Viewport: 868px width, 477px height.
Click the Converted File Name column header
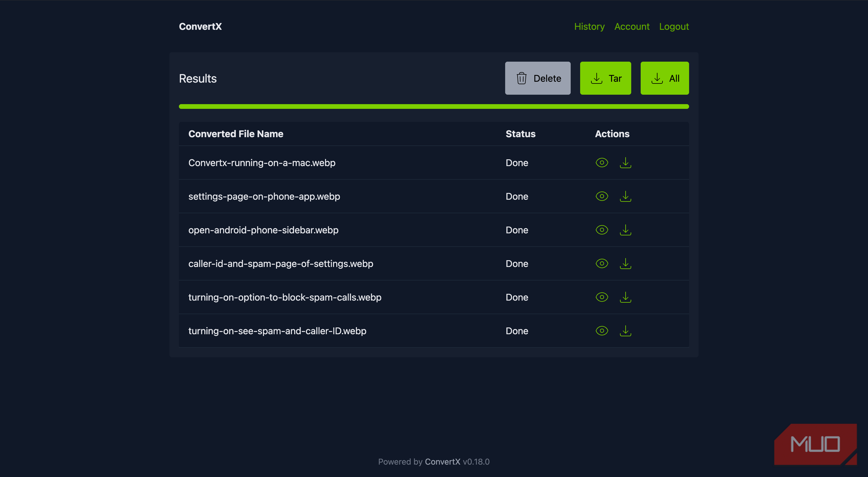tap(236, 134)
